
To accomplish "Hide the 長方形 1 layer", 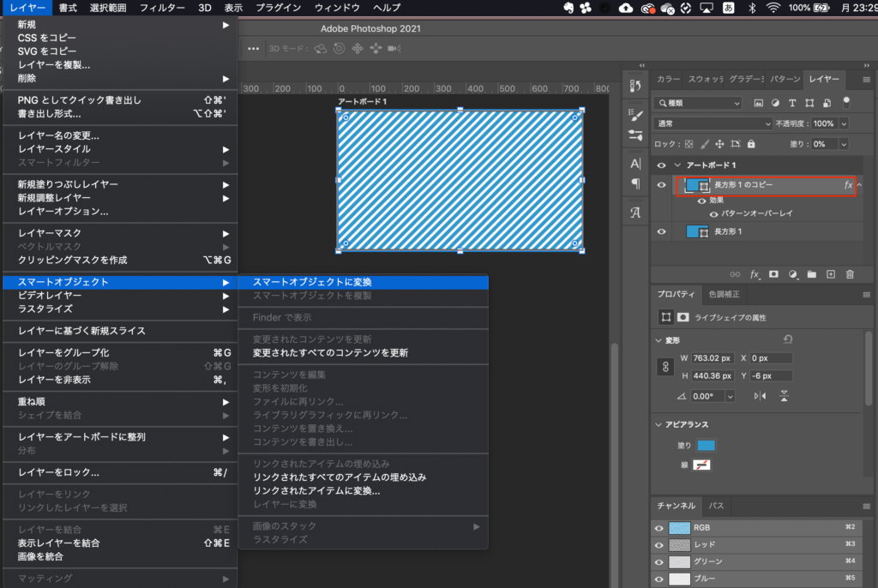I will (x=660, y=231).
